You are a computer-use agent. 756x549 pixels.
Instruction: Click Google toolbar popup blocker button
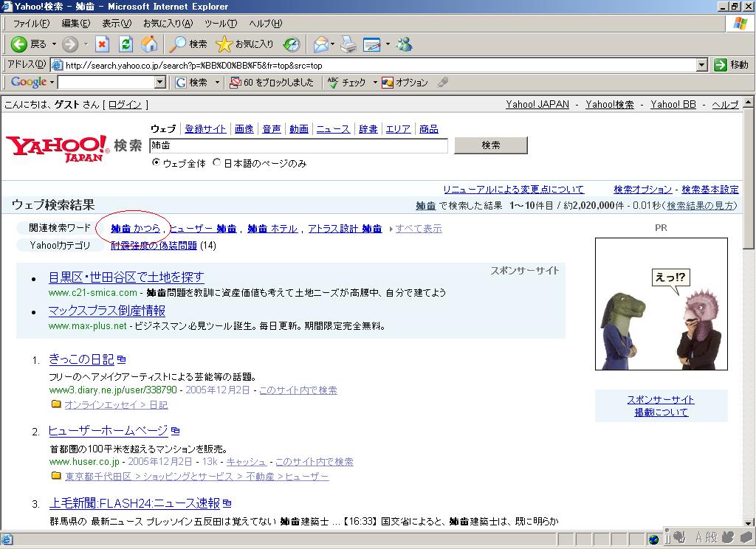272,83
